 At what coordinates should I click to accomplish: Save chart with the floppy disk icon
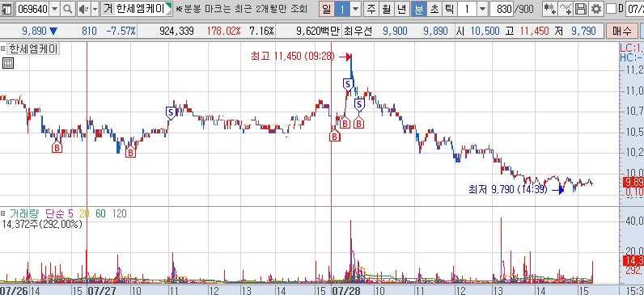click(581, 9)
